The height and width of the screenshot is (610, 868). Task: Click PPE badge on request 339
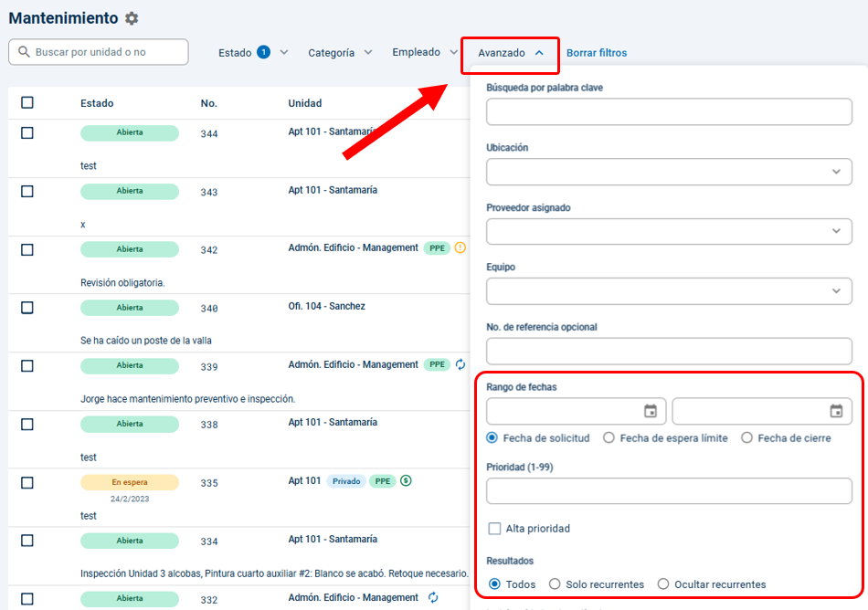[438, 364]
